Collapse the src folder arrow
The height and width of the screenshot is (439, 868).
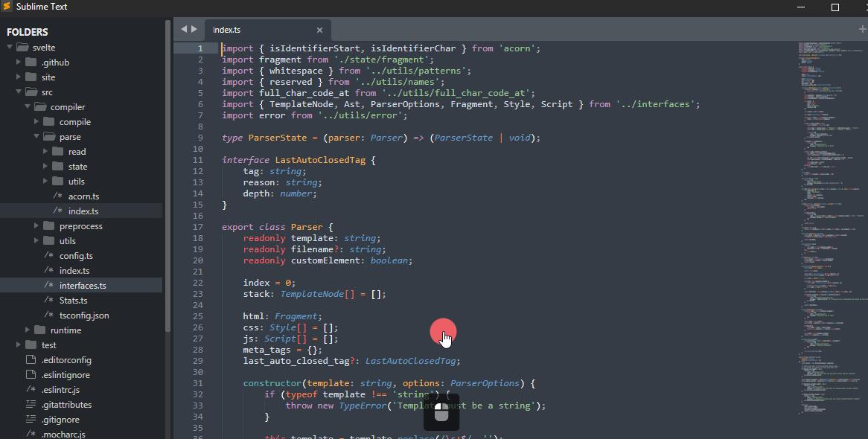tap(19, 92)
